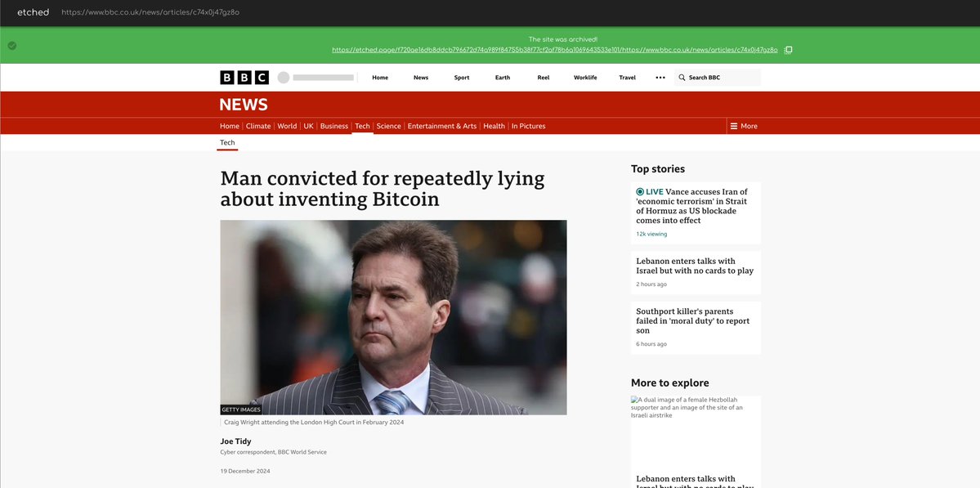980x488 pixels.
Task: Click the green checkmark status icon
Action: 12,46
